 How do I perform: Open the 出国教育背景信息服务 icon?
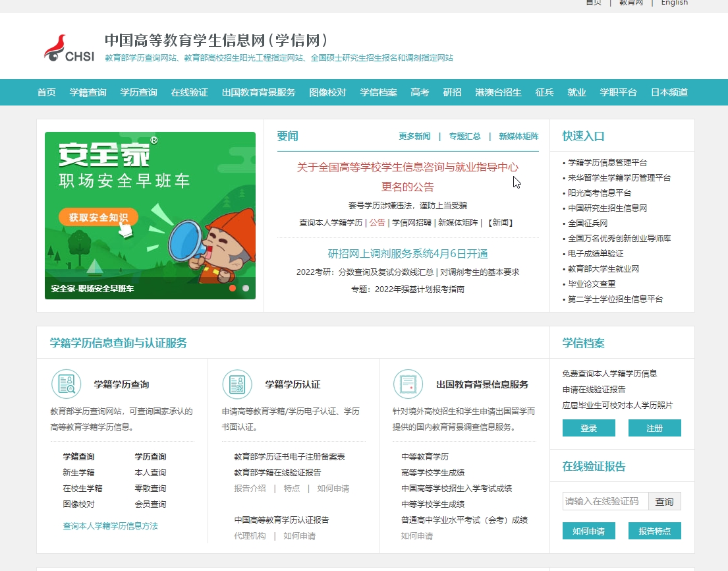click(408, 384)
